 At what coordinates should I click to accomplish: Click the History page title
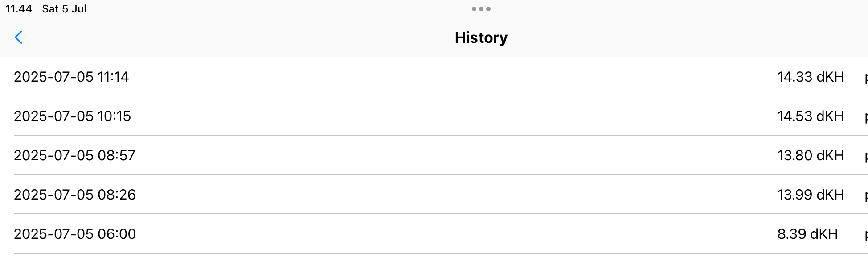(481, 38)
